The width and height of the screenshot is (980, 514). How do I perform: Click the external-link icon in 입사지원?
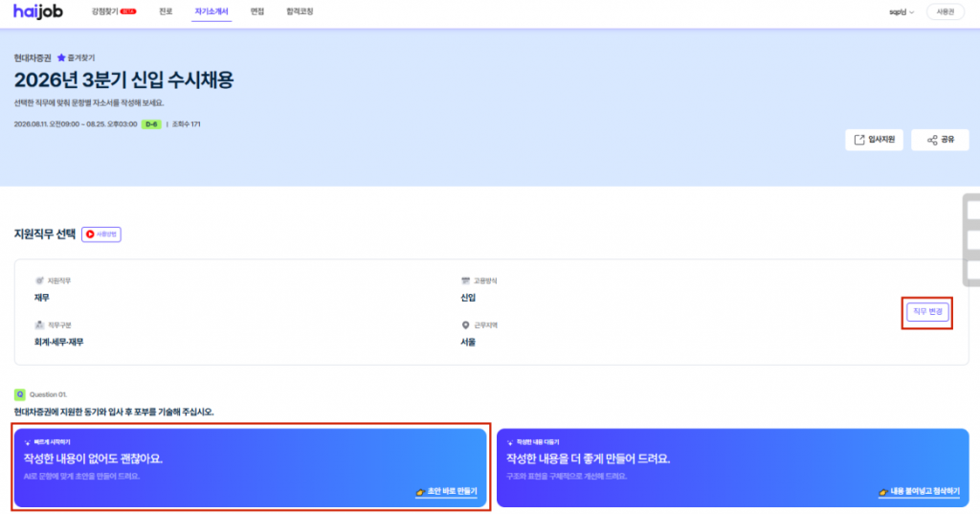click(859, 140)
